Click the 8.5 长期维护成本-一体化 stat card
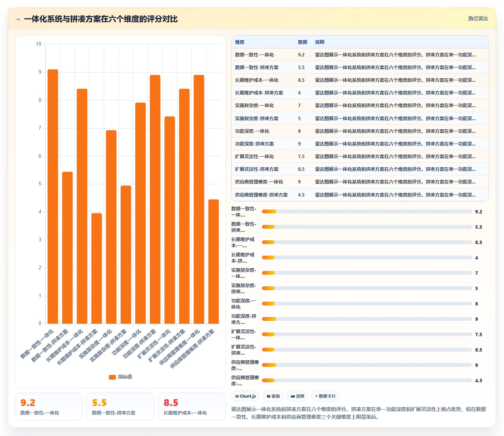Screen dimensions: 504x436 click(x=192, y=406)
